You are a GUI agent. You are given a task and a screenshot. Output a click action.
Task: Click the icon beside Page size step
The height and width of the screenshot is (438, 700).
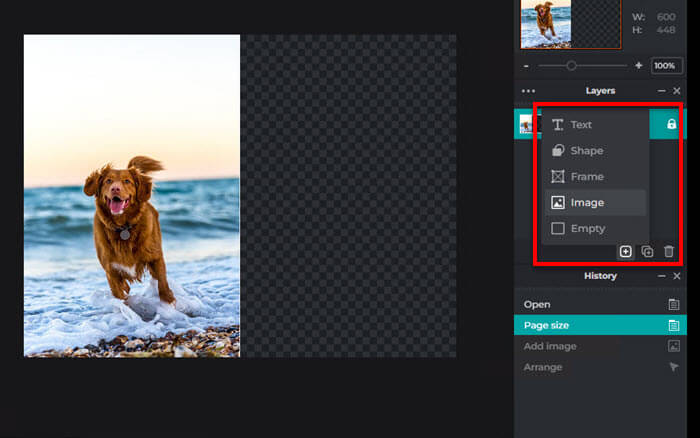point(674,325)
